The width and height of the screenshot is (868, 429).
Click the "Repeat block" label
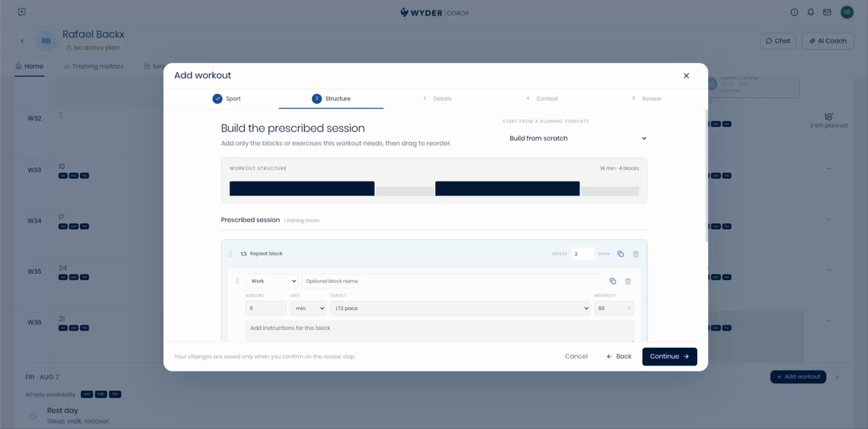click(x=266, y=254)
